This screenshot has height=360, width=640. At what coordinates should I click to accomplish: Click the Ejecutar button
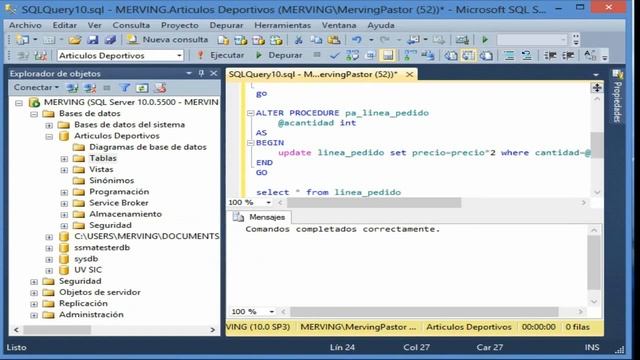[221, 55]
